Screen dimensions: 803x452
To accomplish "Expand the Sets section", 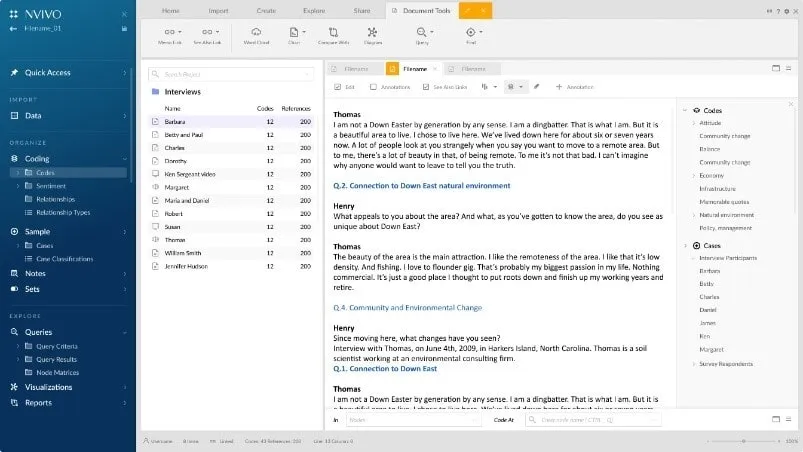I will (x=124, y=289).
